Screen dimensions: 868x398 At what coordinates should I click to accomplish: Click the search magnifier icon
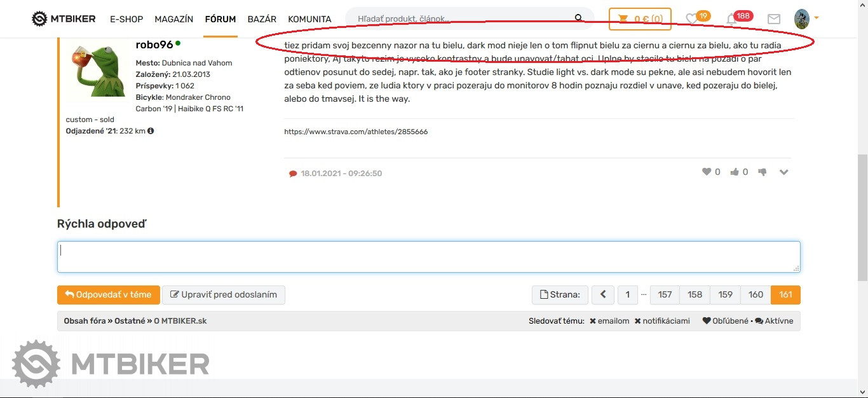[x=579, y=18]
